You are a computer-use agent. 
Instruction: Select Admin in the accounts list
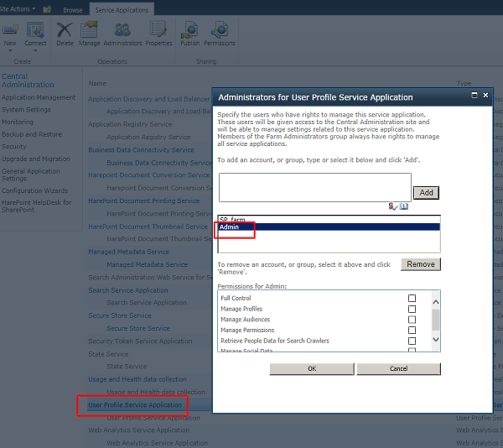329,227
